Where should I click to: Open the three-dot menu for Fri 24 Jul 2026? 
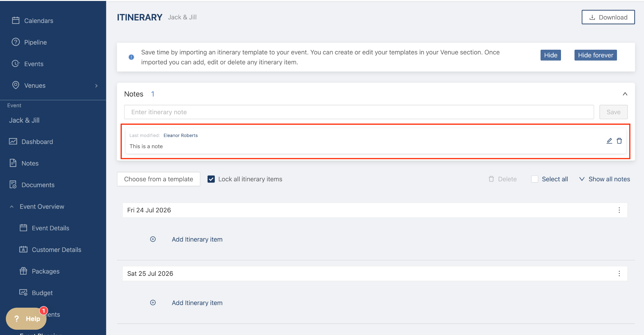click(x=619, y=210)
